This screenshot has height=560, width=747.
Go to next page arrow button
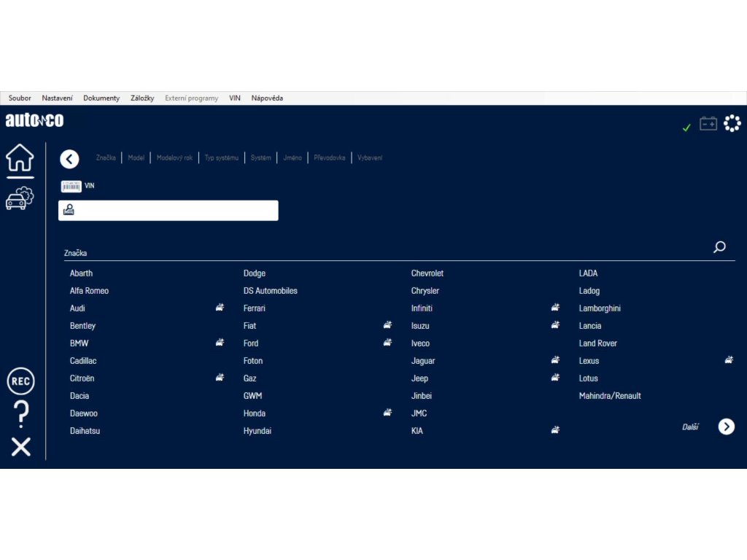[x=727, y=427]
